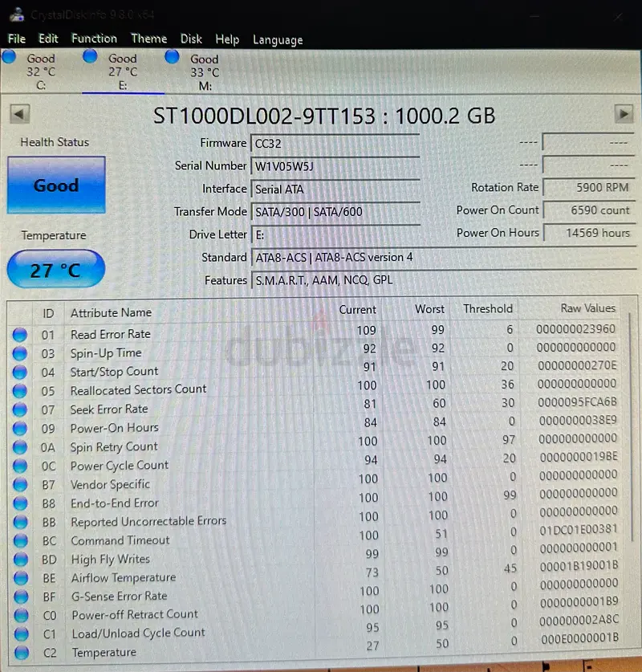Click the Worst column header

pyautogui.click(x=429, y=309)
